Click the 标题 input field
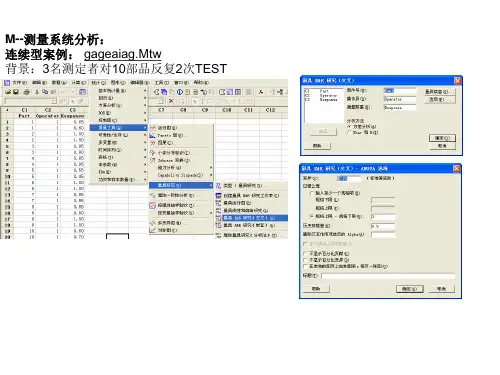Screen dimensions: 500x375 point(388,276)
